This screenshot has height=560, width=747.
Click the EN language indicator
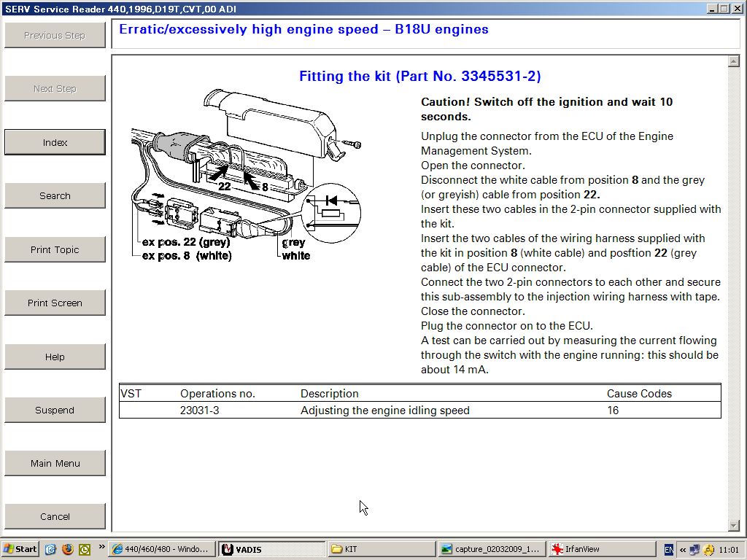click(x=669, y=550)
